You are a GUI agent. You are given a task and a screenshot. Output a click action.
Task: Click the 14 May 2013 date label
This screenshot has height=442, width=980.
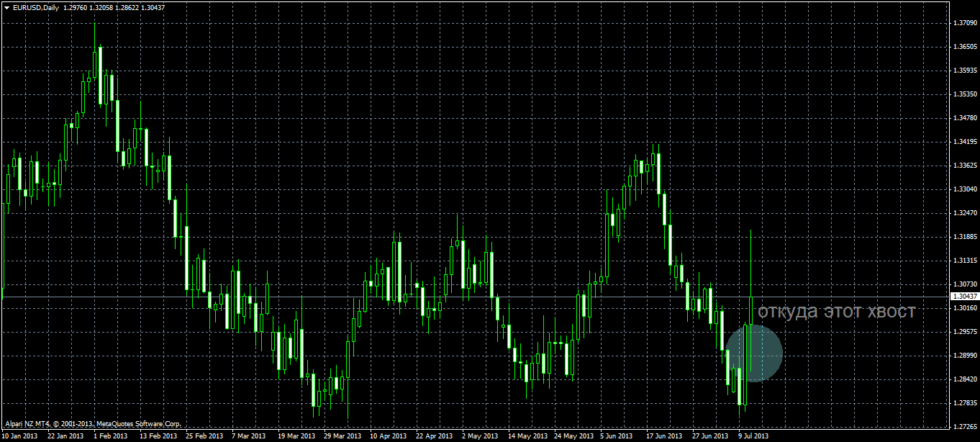(x=527, y=436)
